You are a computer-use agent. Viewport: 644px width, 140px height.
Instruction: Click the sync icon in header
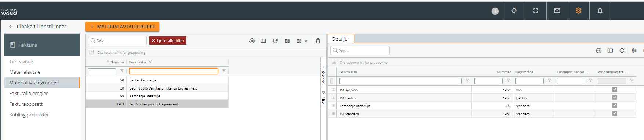[514, 11]
